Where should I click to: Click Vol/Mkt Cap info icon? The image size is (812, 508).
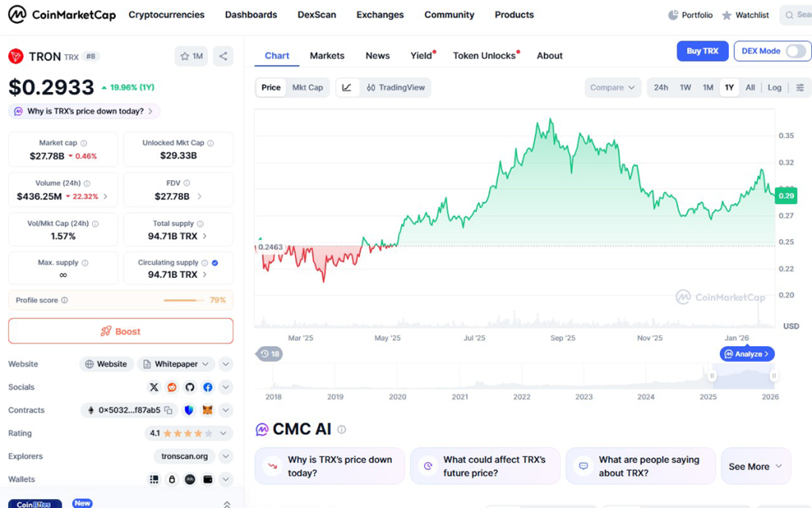pos(95,224)
